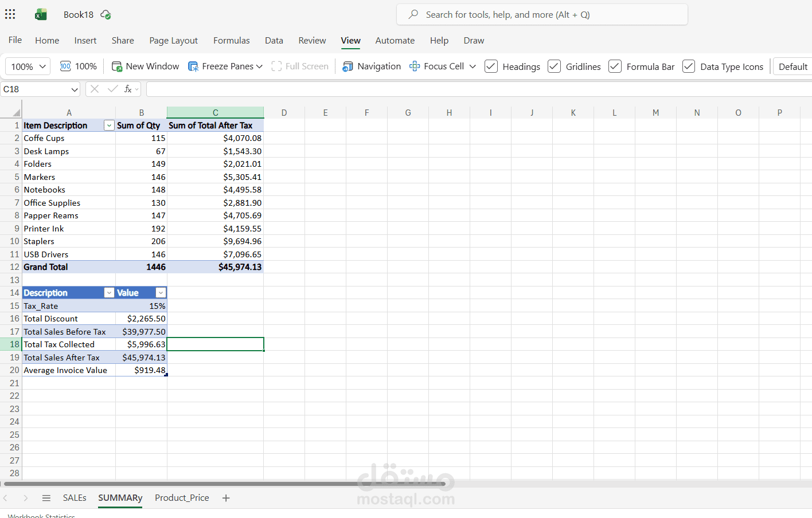Click the Book18 file name
The height and width of the screenshot is (518, 812).
pyautogui.click(x=79, y=14)
